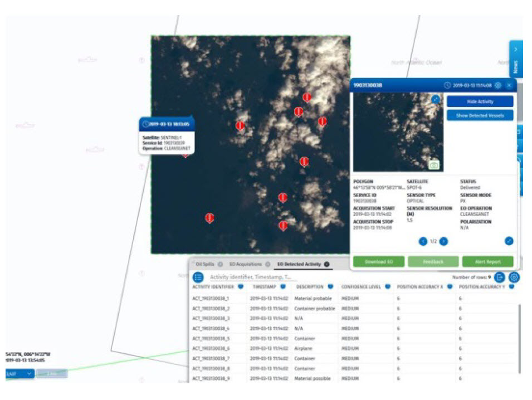Open the cloud imagery thumbnail in the details panel
The image size is (532, 400).
pos(398,132)
